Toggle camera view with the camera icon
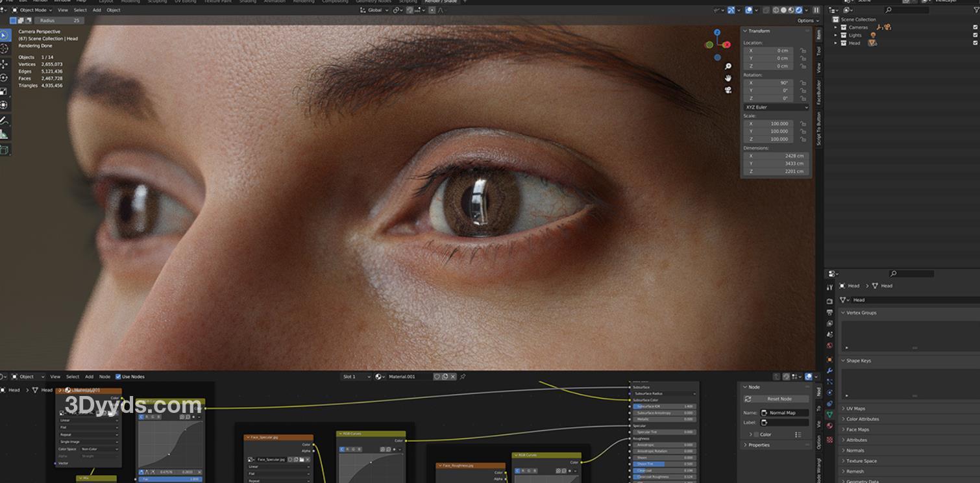980x483 pixels. click(728, 90)
